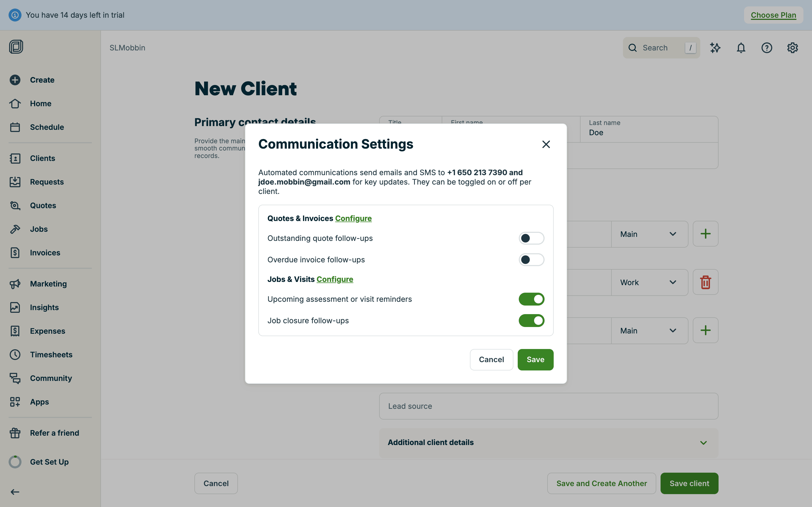
Task: Open the Work phone type dropdown
Action: coord(649,282)
